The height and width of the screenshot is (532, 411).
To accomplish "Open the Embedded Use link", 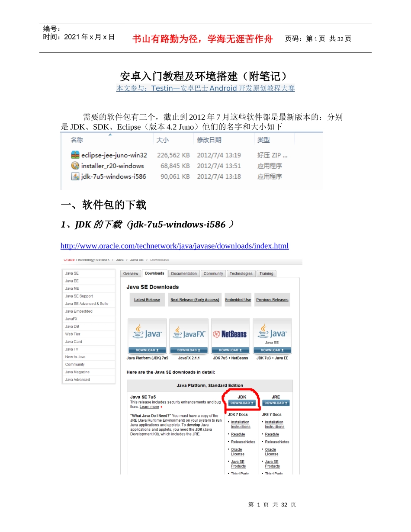I will (x=238, y=300).
